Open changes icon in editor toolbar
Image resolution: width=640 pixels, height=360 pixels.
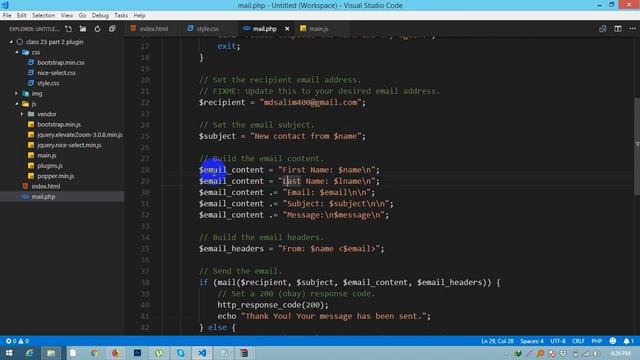tap(602, 29)
